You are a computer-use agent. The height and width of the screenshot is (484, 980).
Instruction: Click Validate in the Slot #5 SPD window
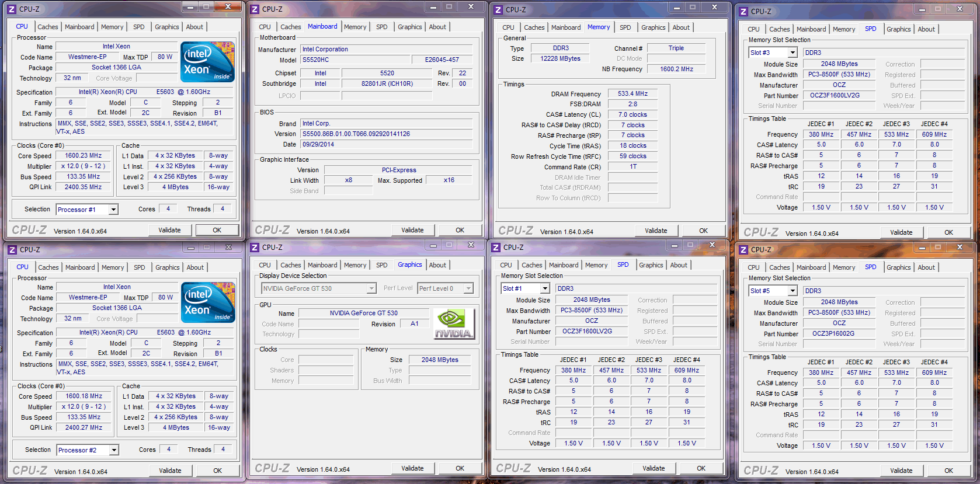click(901, 471)
